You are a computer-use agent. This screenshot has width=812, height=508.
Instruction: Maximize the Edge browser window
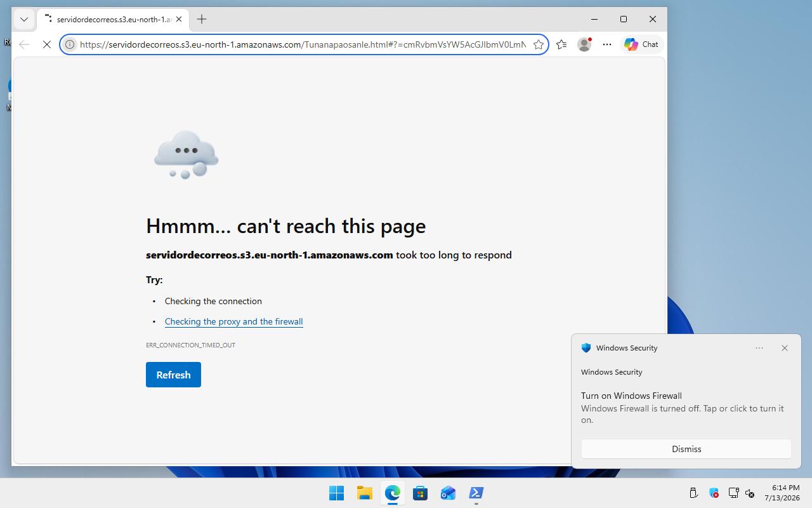(624, 19)
